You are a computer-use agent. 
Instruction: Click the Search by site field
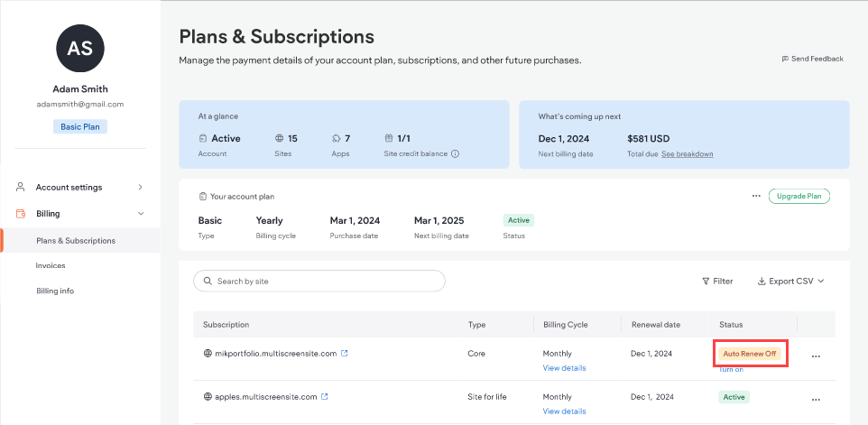point(319,281)
